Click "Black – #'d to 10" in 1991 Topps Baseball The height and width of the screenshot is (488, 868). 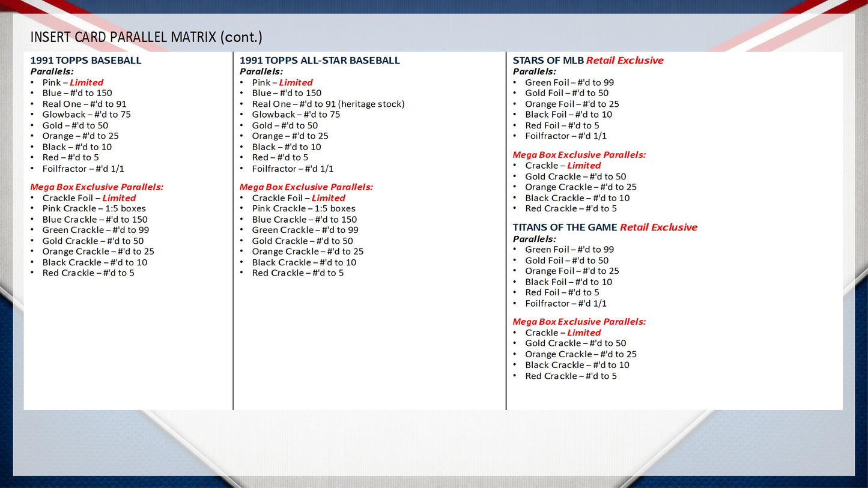point(77,147)
